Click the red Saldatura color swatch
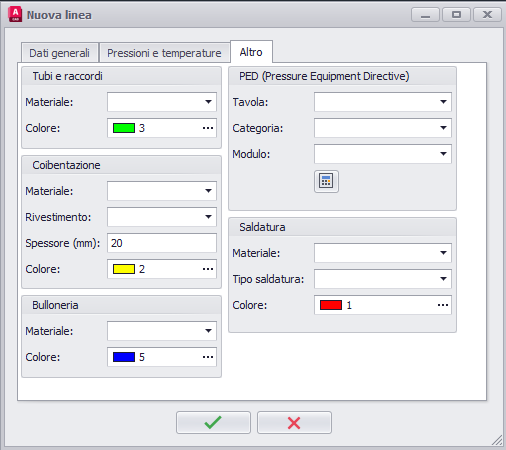The width and height of the screenshot is (506, 450). pos(331,305)
